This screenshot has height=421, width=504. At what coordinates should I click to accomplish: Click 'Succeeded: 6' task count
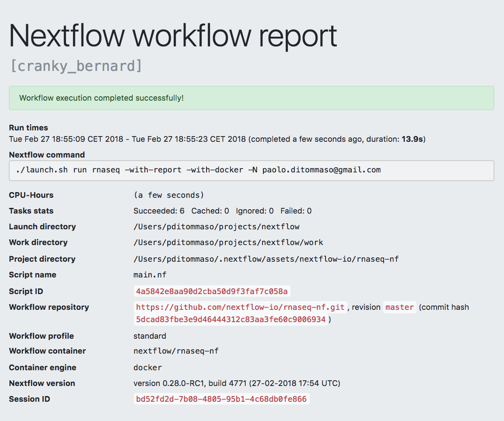pyautogui.click(x=159, y=211)
